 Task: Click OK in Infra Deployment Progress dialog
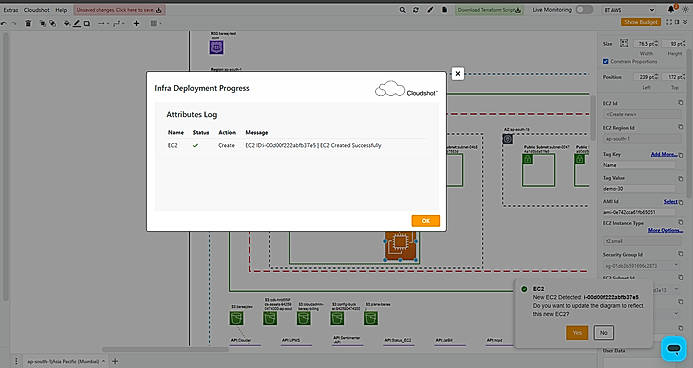coord(425,221)
